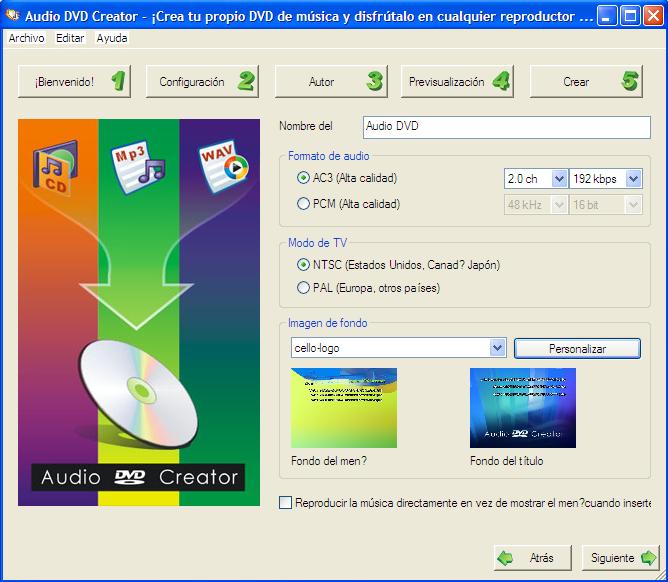Click the WAV file icon in the artwork
The width and height of the screenshot is (668, 582).
224,166
